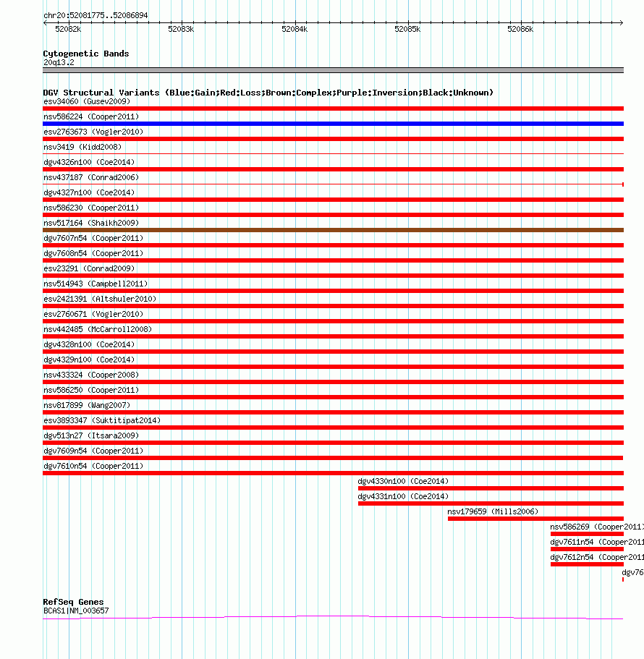Click dgv513n27 (Itsara2009) label

coord(91,435)
